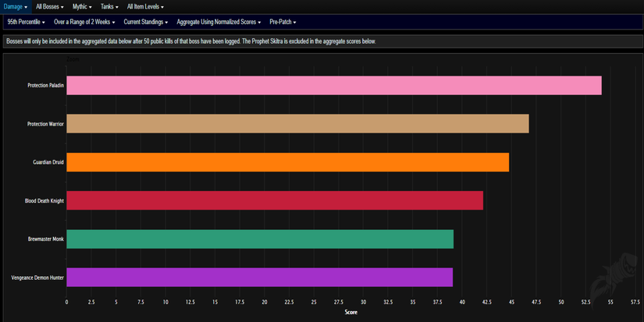Open the All Bosses dropdown

50,6
